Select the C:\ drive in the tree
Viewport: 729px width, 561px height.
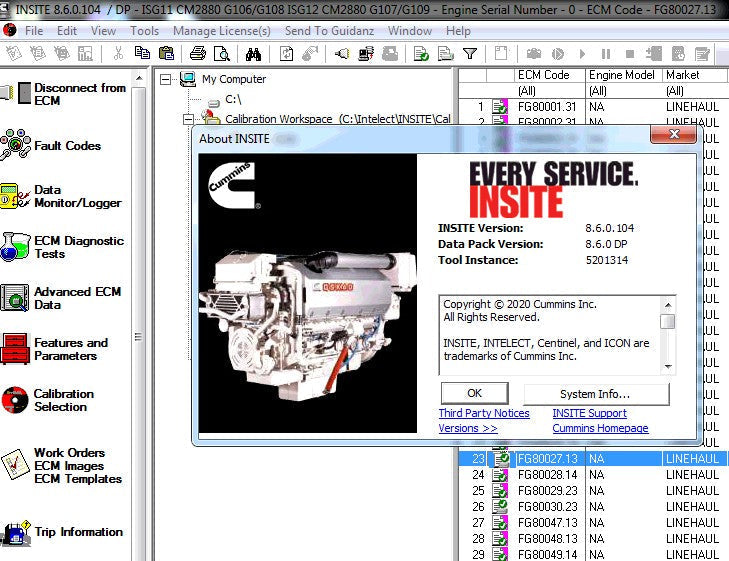pyautogui.click(x=233, y=99)
